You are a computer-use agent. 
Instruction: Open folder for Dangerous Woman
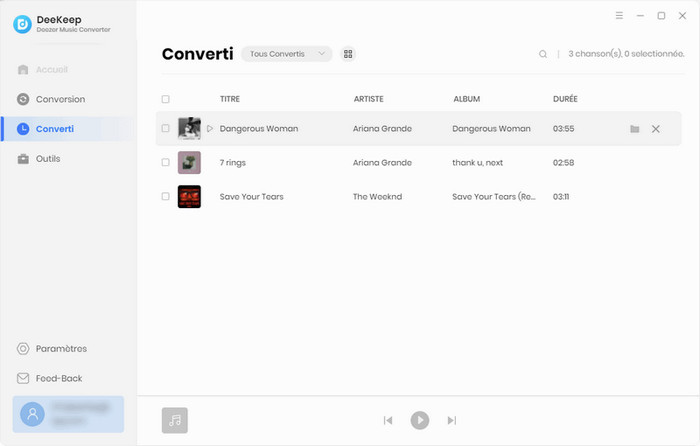click(635, 129)
